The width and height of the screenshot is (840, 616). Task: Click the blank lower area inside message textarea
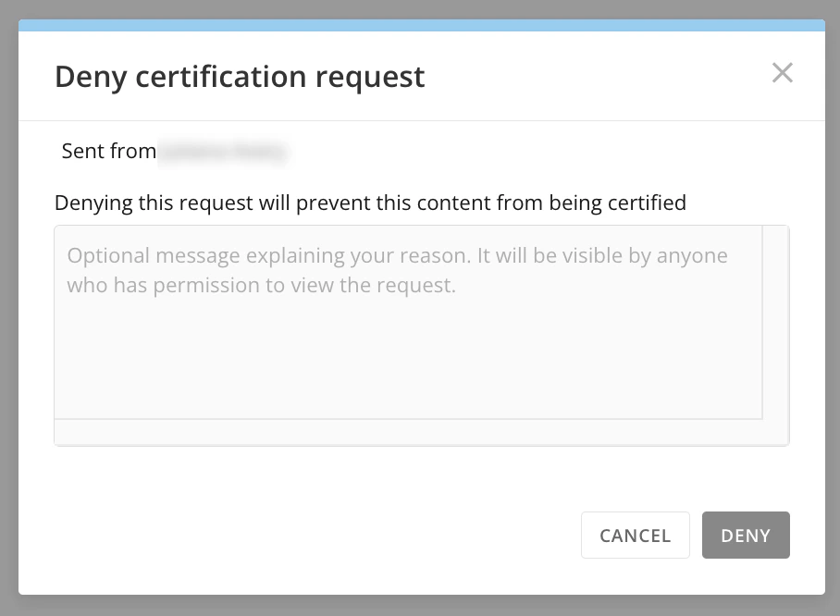408,364
